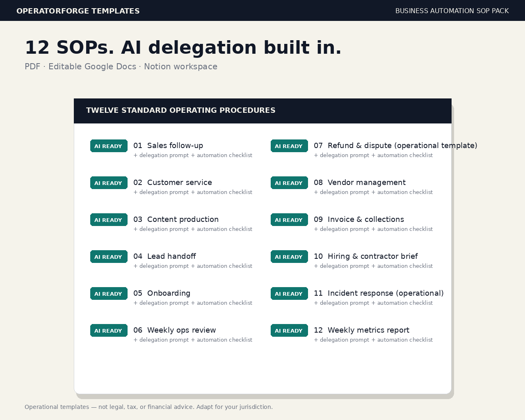Select the '10 Hiring & contractor brief' title
Image resolution: width=525 pixels, height=420 pixels.
[x=366, y=256]
